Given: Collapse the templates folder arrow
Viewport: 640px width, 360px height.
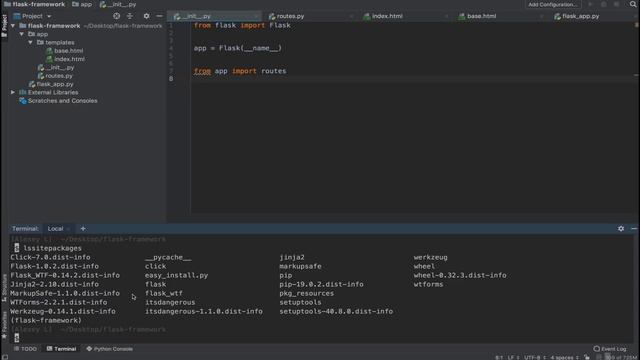Looking at the screenshot, I should tap(30, 42).
